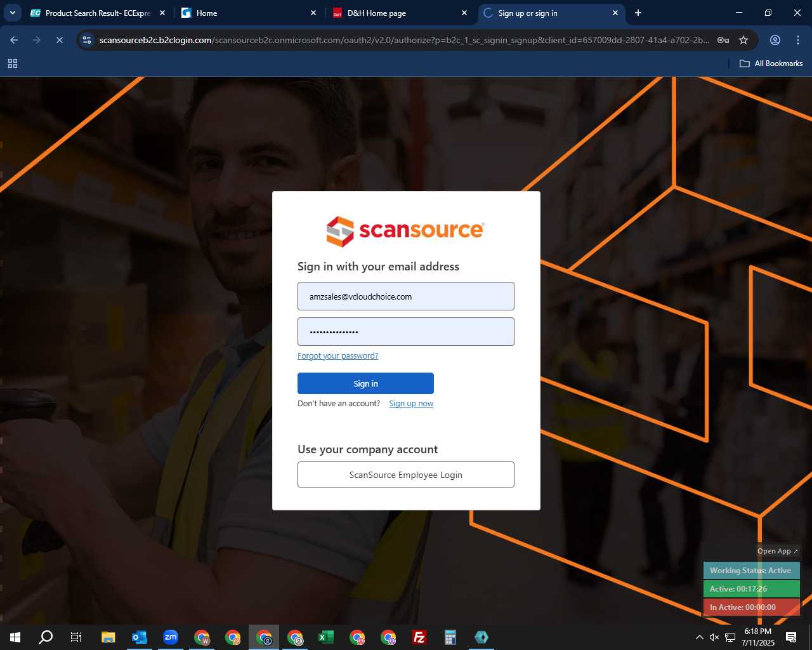Open the teal hexagon app on the taskbar

click(x=481, y=637)
